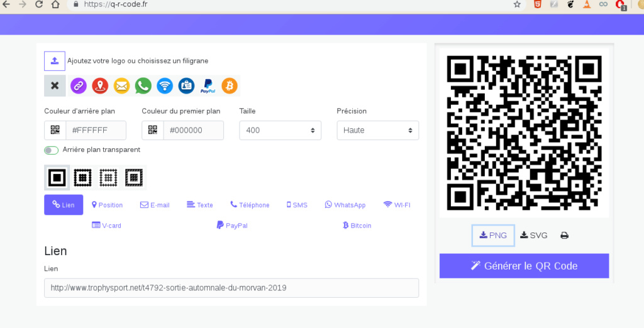Select the solid square QR eye style
This screenshot has height=328, width=644.
[x=57, y=178]
